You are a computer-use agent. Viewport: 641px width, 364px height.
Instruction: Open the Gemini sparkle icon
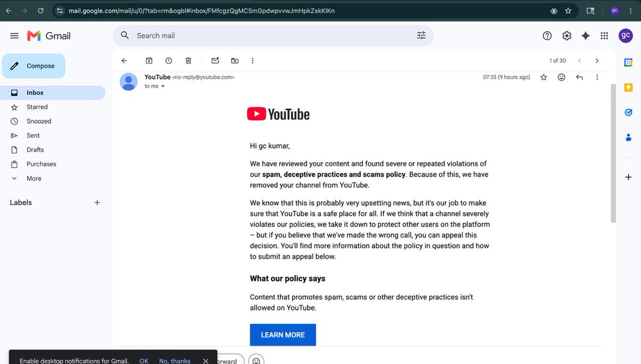point(585,36)
